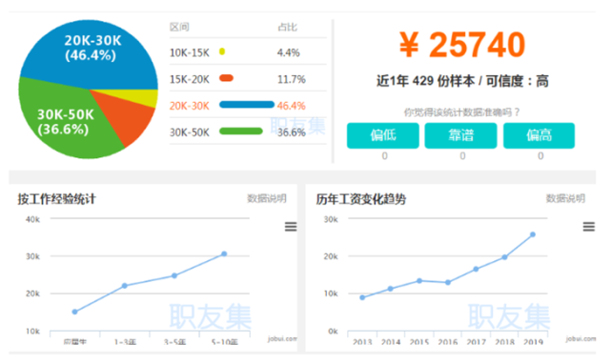Click the highlighted 20K-30K range row label
611x364 pixels.
click(x=190, y=106)
